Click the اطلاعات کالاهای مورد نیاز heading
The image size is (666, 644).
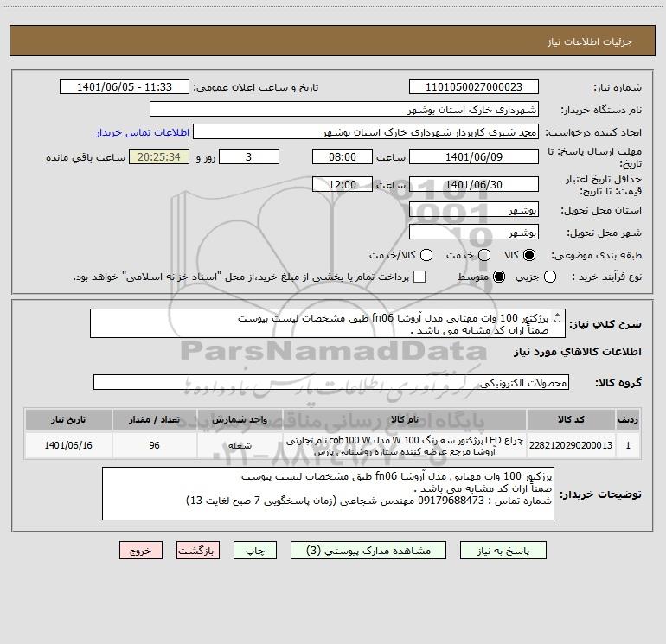578,352
